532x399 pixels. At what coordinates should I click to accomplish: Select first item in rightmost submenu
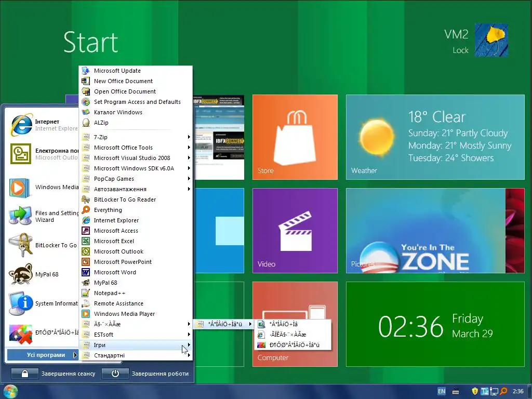(x=292, y=324)
